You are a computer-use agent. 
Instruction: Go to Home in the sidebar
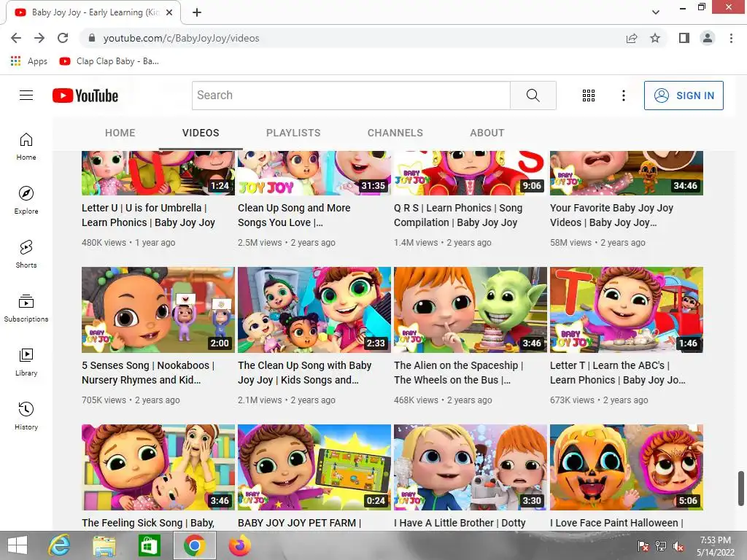26,146
